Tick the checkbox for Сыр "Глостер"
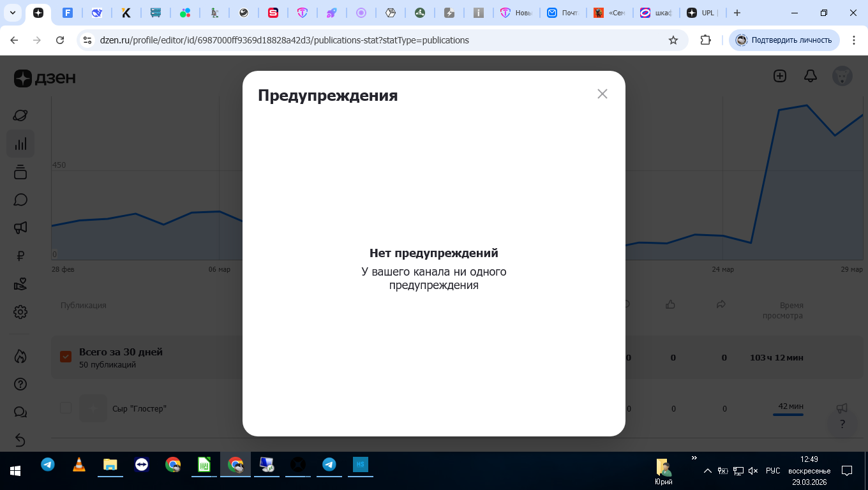 tap(66, 408)
